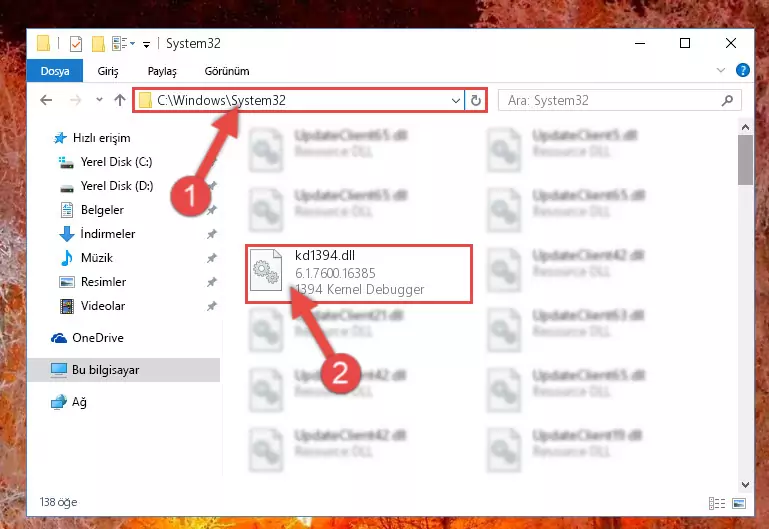Go up one folder level arrow

pyautogui.click(x=120, y=100)
